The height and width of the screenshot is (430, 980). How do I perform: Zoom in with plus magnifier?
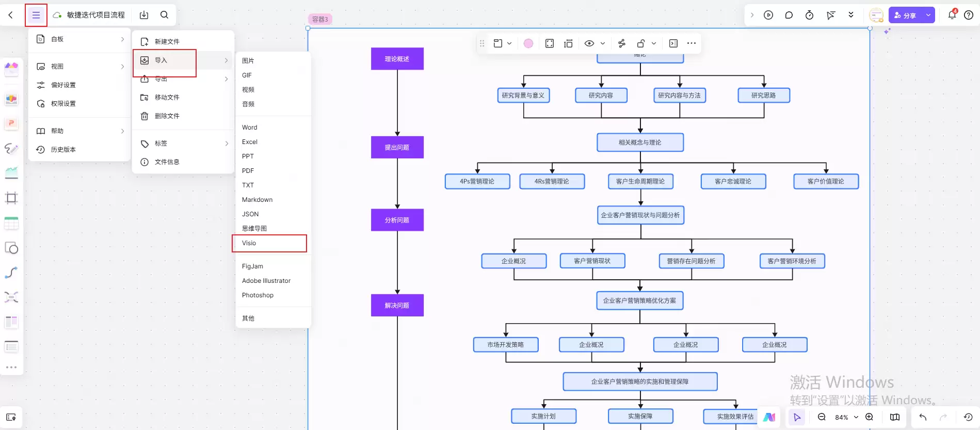click(x=869, y=417)
